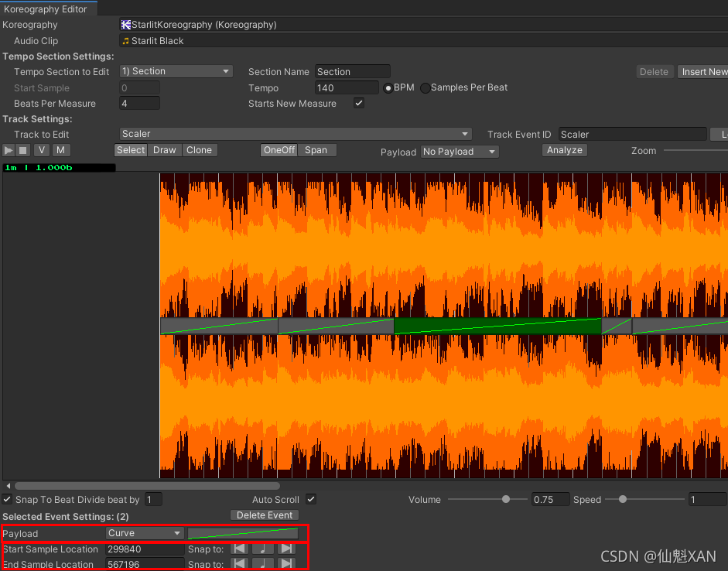This screenshot has width=728, height=571.
Task: Adjust the Volume slider handle
Action: pyautogui.click(x=506, y=499)
